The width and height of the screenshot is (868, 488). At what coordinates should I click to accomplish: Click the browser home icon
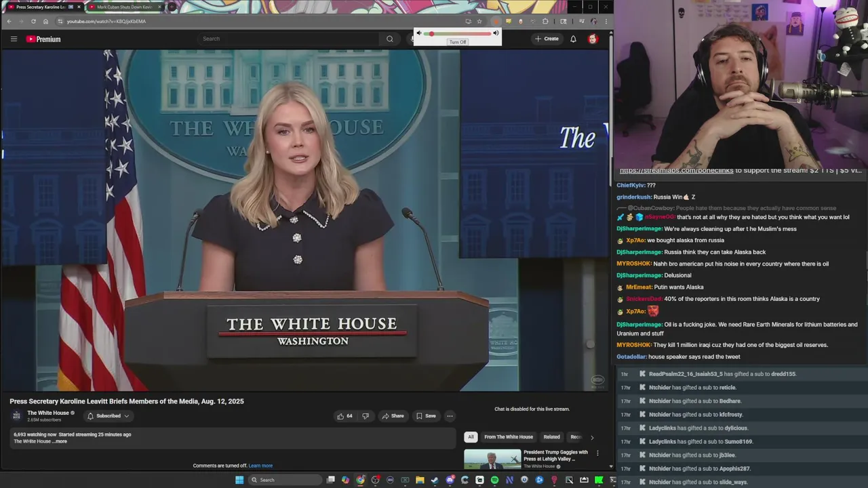point(45,21)
